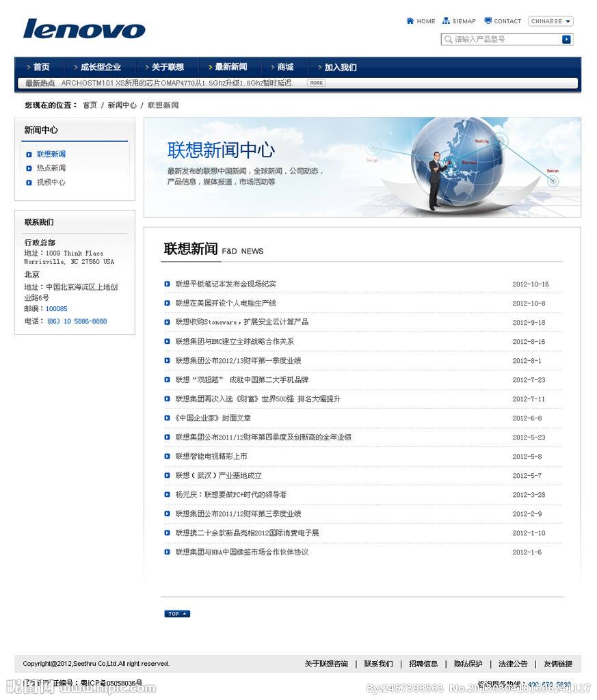Screen dimensions: 597x700
Task: Click bullet icon of 联想平板笔记本发布会现场纪实
Action: tap(167, 284)
